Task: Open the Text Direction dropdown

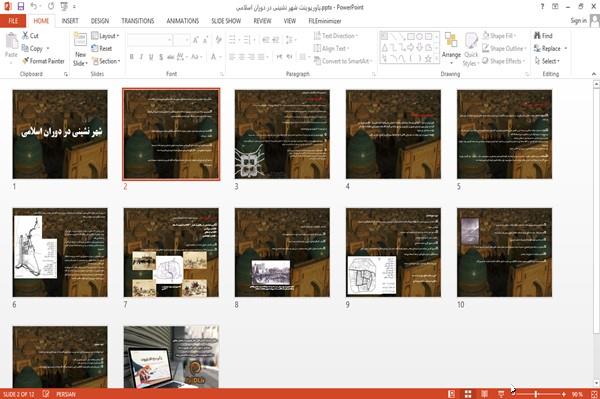Action: coord(336,36)
